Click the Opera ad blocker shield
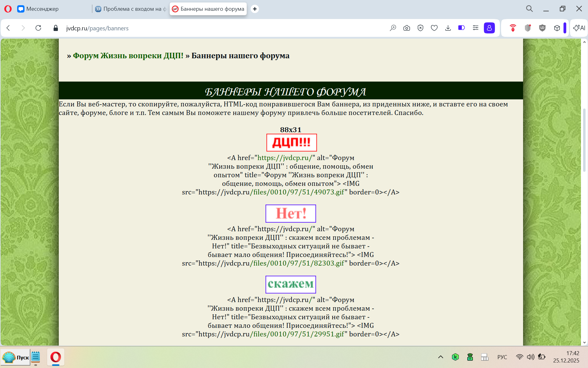This screenshot has height=368, width=588. [x=420, y=28]
